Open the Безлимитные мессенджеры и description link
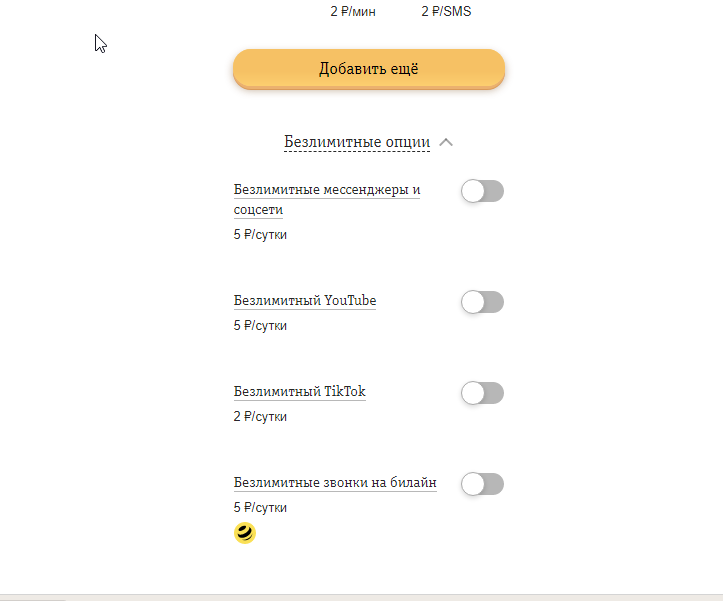 point(327,189)
